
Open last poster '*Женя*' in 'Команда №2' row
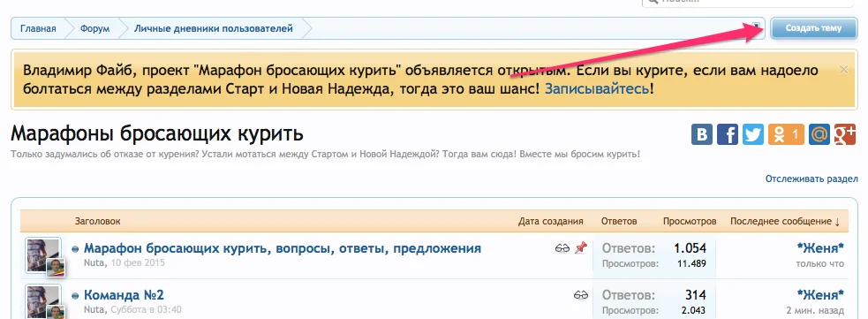click(x=820, y=294)
